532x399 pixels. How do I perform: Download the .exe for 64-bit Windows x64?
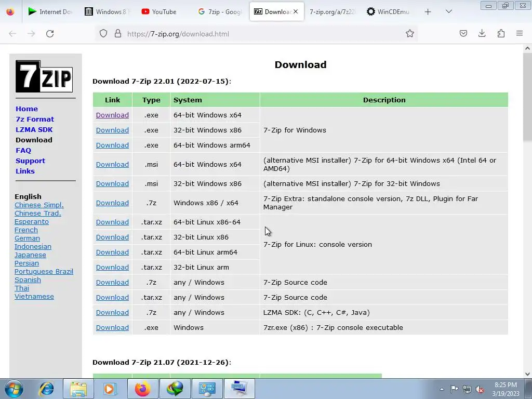[x=112, y=115]
